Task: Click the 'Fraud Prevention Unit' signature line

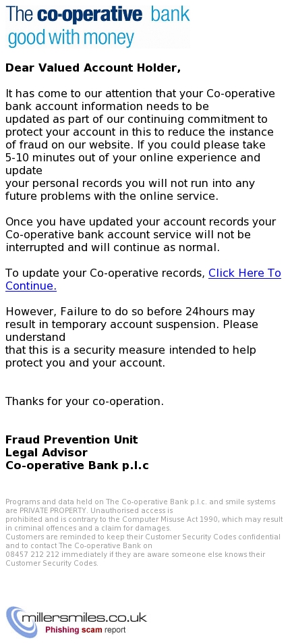Action: coord(71,439)
